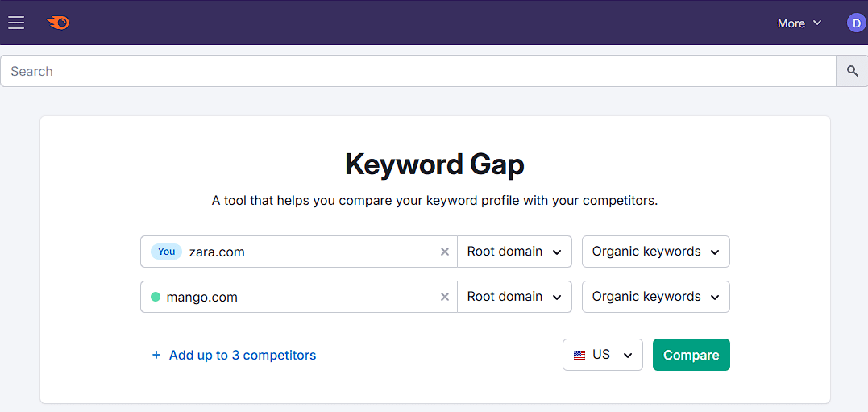This screenshot has height=412, width=868.
Task: Open the US country selector
Action: click(x=603, y=355)
